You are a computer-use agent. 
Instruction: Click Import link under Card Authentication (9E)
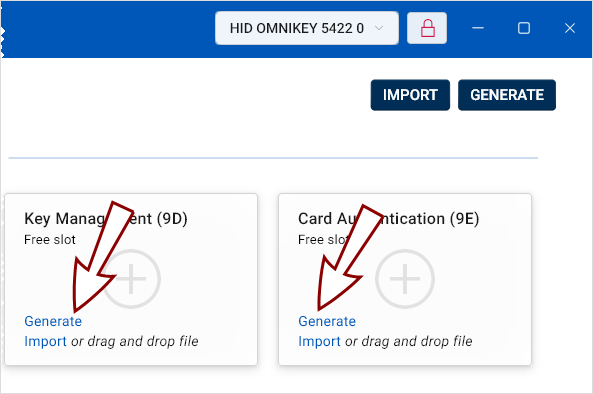[320, 341]
